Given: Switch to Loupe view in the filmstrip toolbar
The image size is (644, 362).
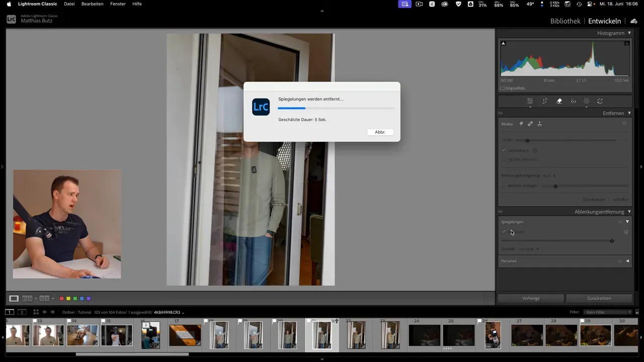Looking at the screenshot, I should point(14,298).
